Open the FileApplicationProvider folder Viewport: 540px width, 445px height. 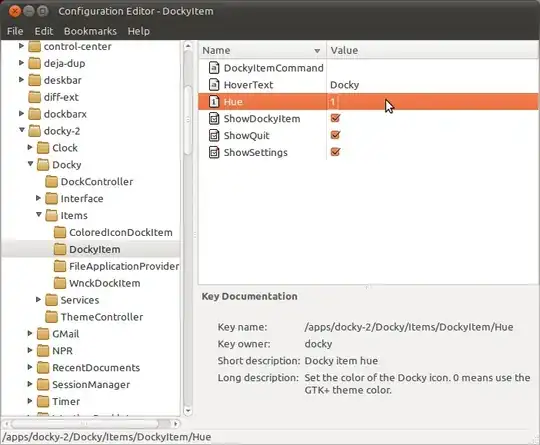116,266
